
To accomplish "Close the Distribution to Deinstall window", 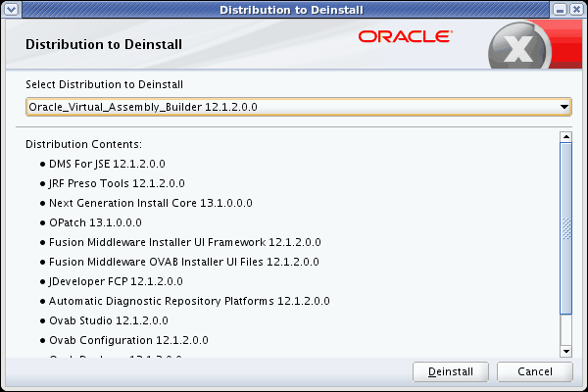I will pos(576,10).
